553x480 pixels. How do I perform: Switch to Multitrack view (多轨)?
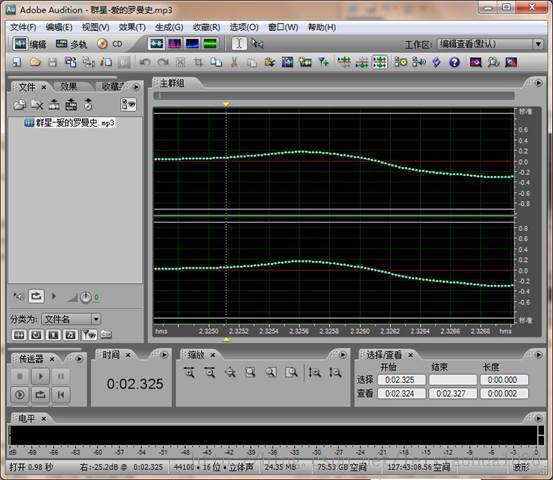tap(71, 44)
